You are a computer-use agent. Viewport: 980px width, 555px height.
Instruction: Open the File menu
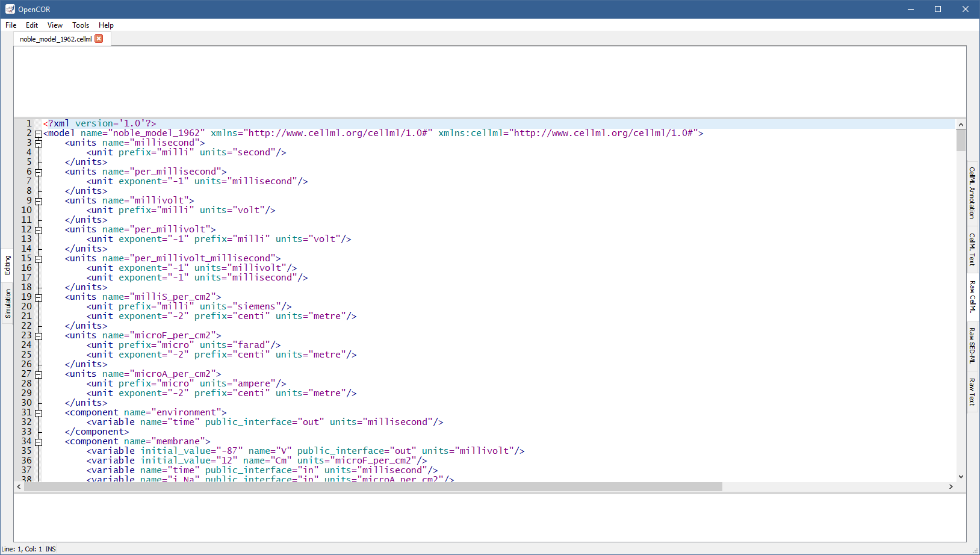tap(11, 25)
